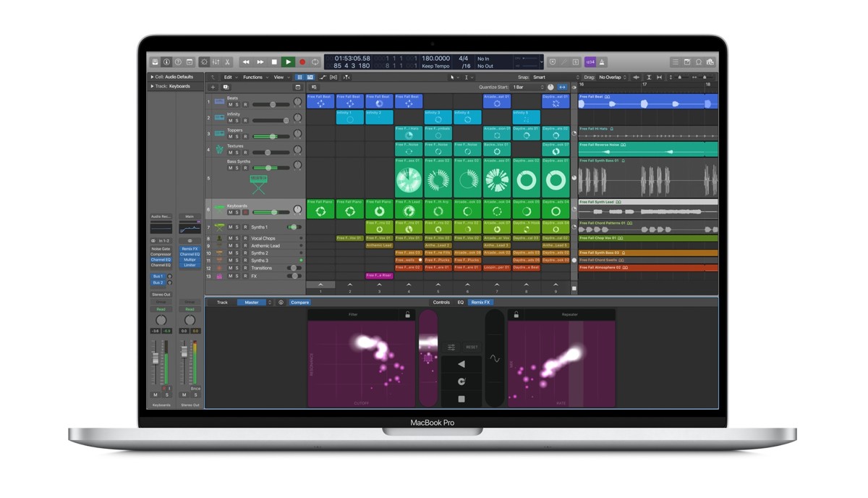The width and height of the screenshot is (868, 498).
Task: Unlock the Filter XY pad lock
Action: (x=407, y=315)
